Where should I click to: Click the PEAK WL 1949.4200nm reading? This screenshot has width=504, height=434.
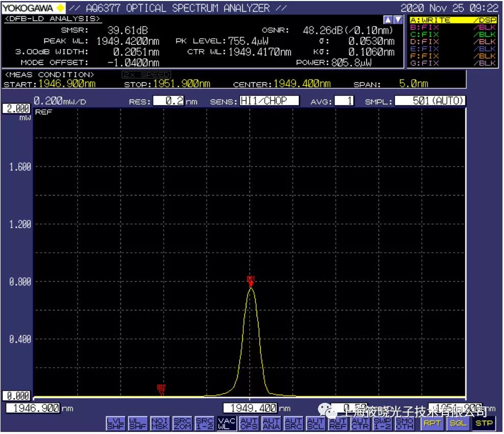tap(128, 41)
